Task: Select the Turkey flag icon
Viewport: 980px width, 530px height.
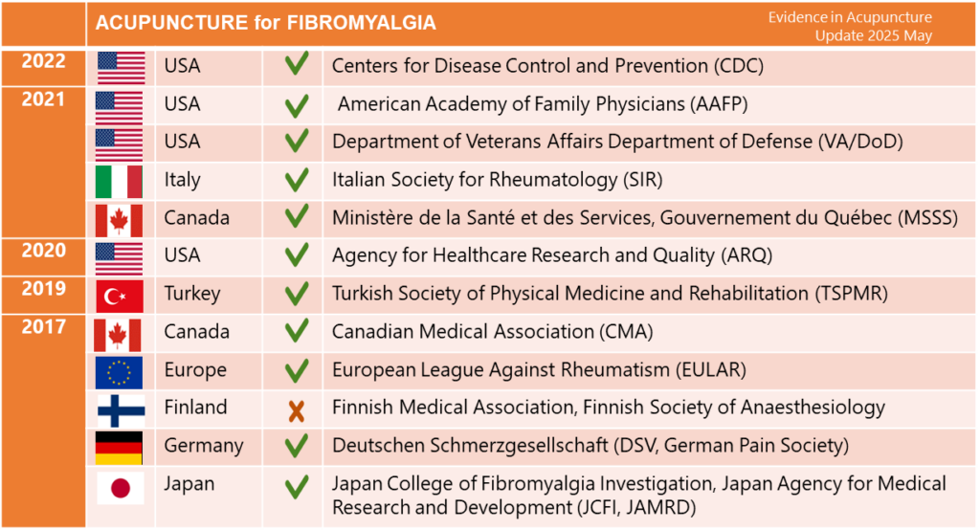Action: point(120,297)
